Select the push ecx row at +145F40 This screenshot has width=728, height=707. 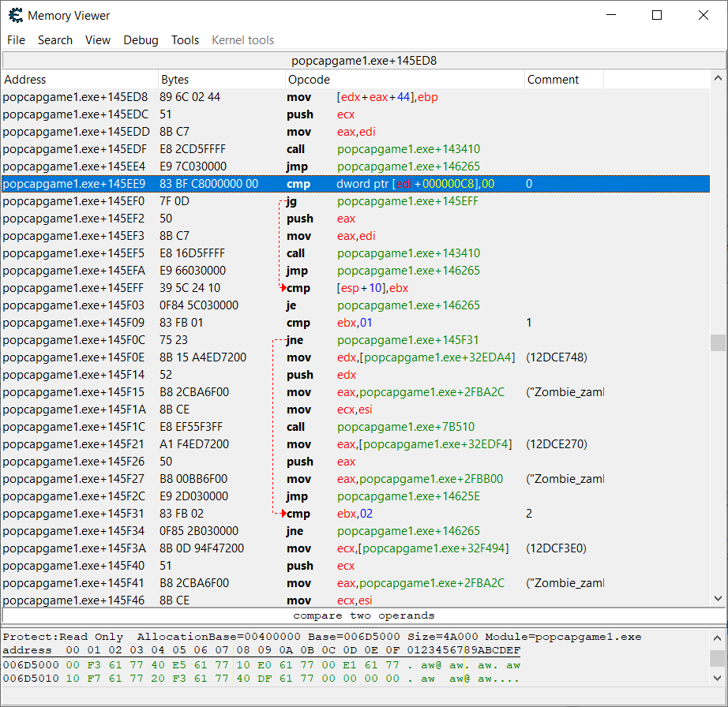tap(355, 566)
